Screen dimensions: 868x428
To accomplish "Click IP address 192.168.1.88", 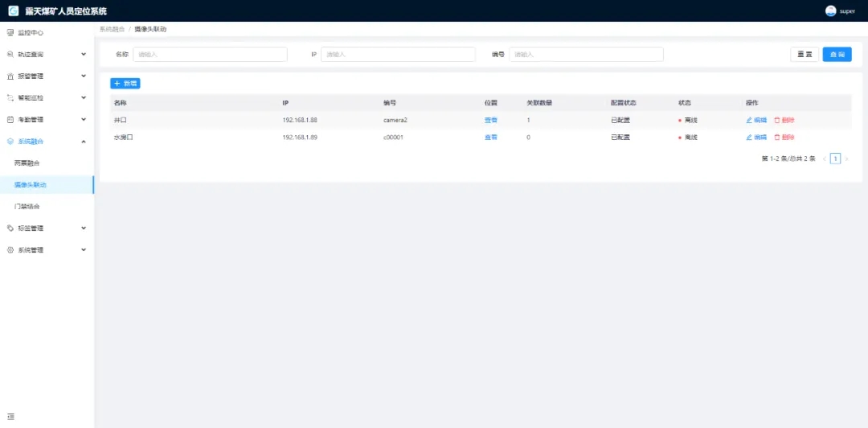I will (300, 120).
